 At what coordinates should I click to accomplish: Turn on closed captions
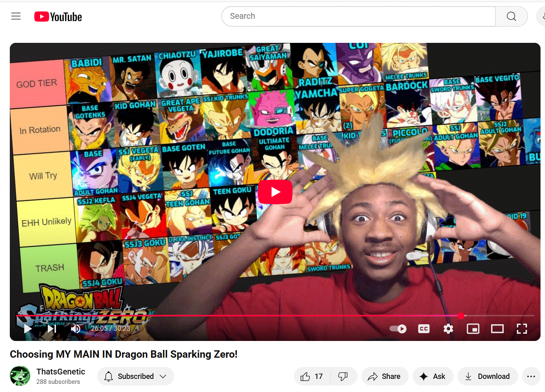424,329
